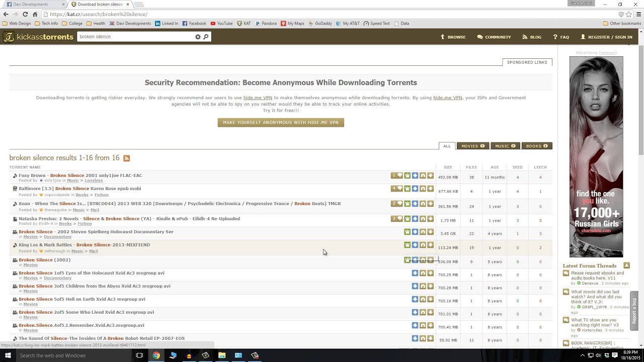Open advanced search settings gear

point(198,37)
